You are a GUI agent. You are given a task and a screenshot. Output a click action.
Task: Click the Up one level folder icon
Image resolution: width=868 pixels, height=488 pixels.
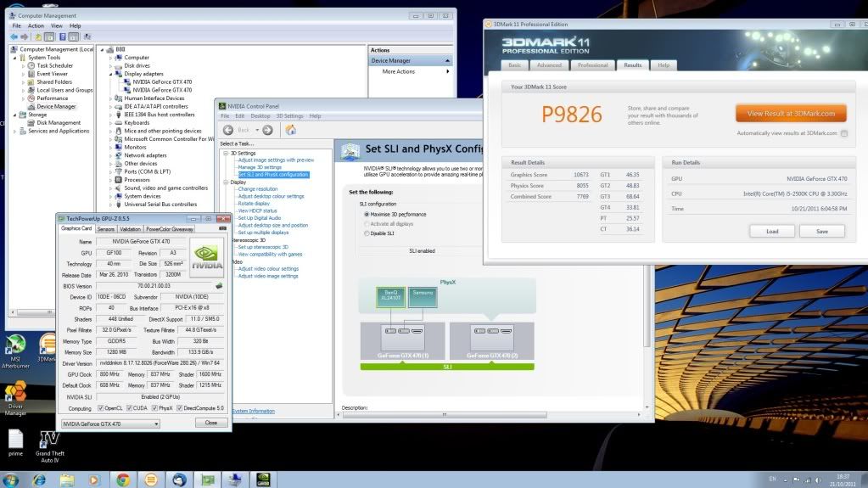[37, 36]
